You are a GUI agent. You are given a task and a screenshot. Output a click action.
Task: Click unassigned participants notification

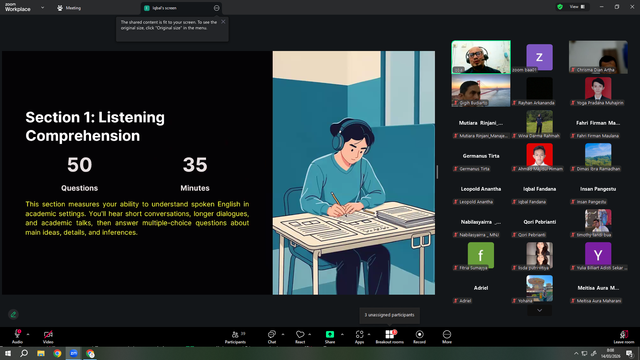pos(389,315)
